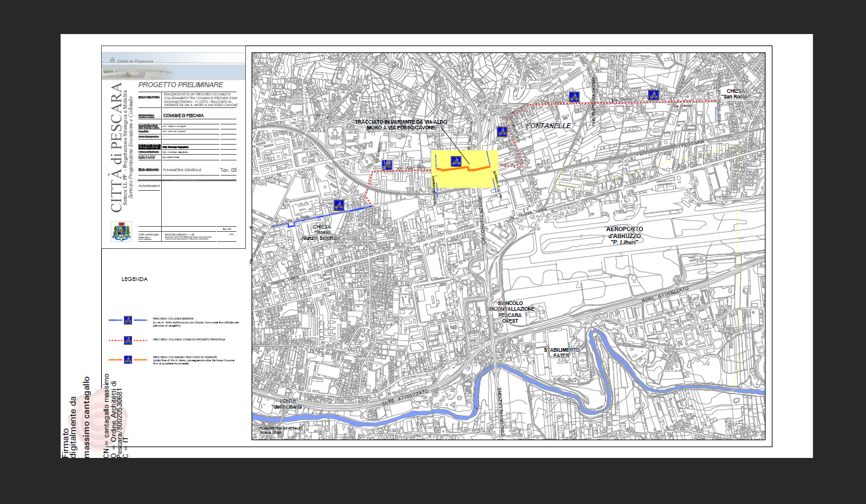Click the Città di Pescara header banner image
This screenshot has width=866, height=504.
173,66
